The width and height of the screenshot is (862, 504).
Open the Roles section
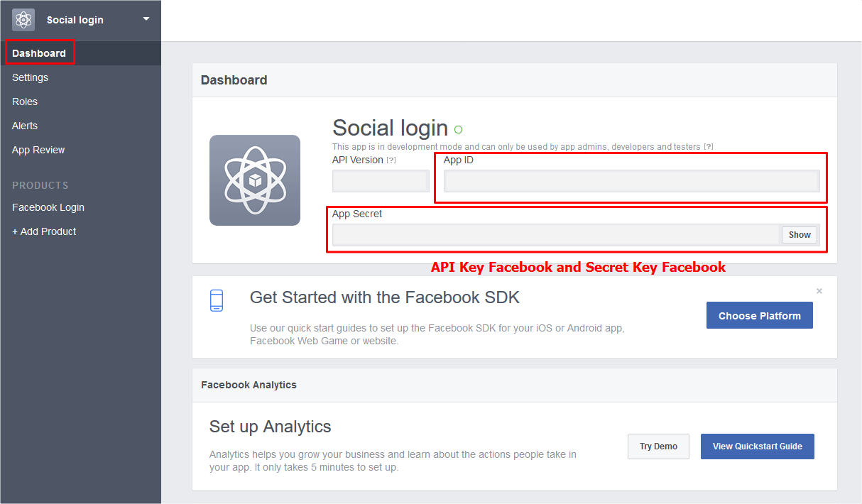[x=25, y=102]
